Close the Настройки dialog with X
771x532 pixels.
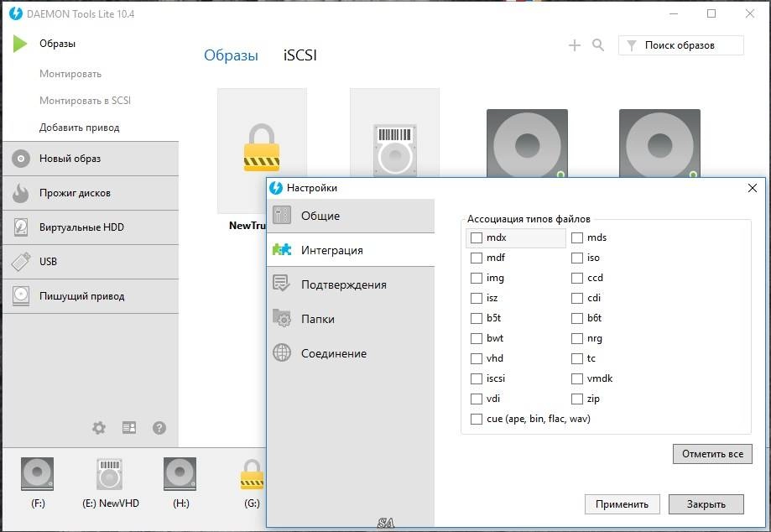(x=753, y=188)
